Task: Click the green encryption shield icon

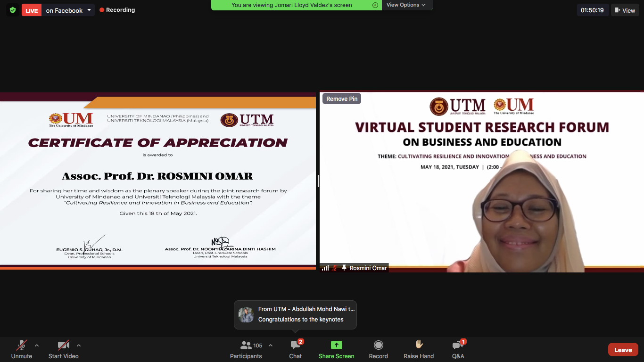Action: coord(13,10)
